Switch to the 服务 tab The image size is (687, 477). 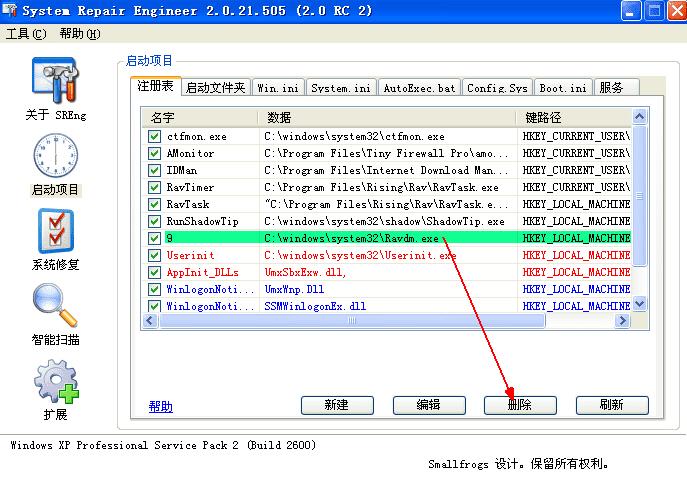pyautogui.click(x=616, y=88)
